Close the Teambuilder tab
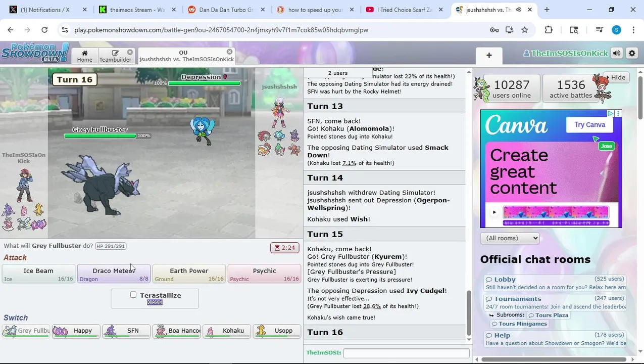The image size is (644, 364). pos(130,52)
